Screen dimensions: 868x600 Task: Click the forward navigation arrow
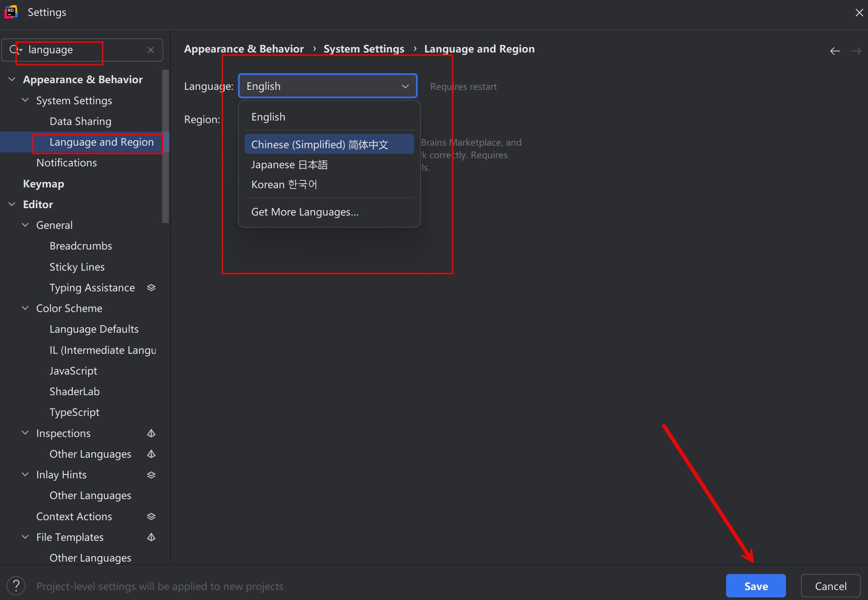point(856,51)
